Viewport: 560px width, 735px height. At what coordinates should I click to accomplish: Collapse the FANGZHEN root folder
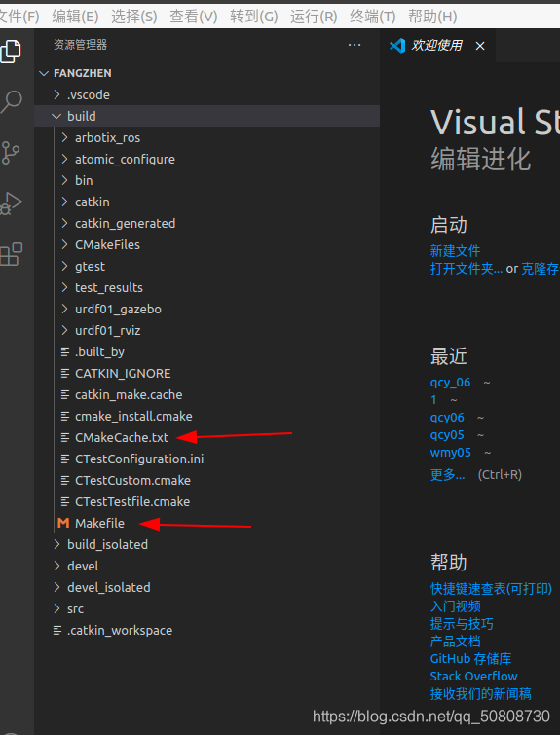(44, 73)
